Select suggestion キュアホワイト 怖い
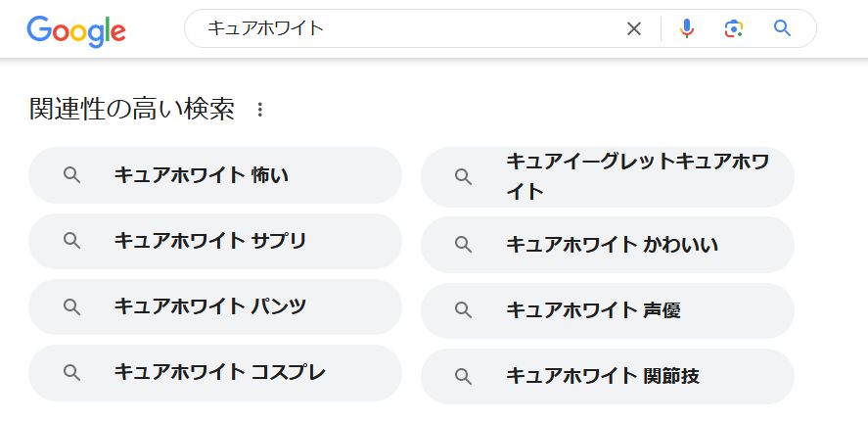Screen dimensions: 868x422 click(x=215, y=175)
